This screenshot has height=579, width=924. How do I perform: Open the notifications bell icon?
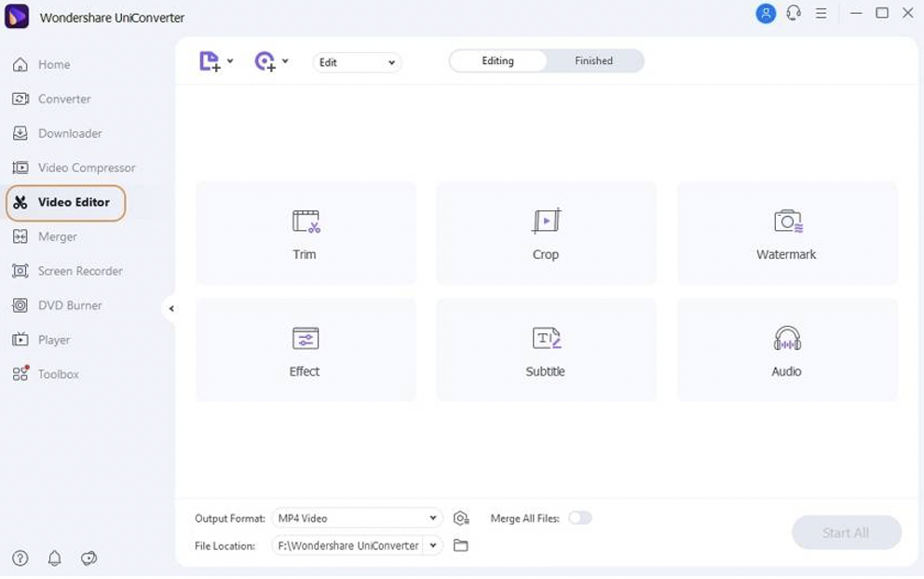(54, 558)
